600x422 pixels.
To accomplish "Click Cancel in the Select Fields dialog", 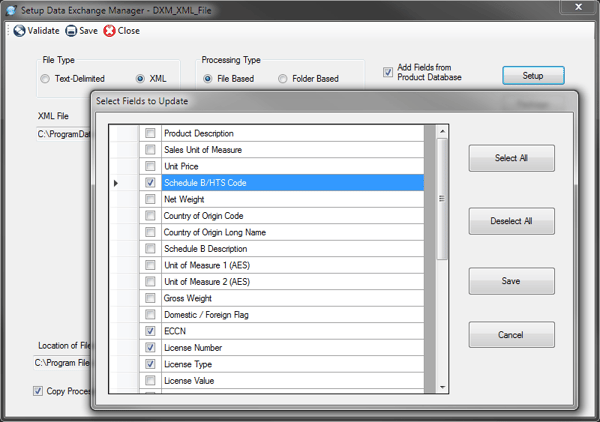I will point(511,335).
